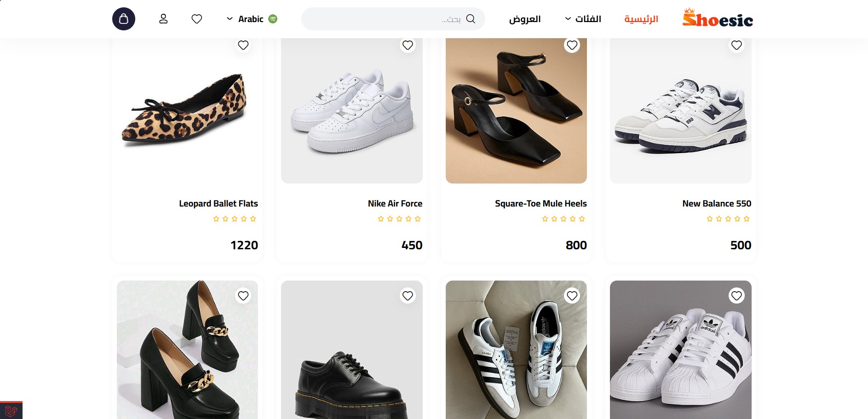Screen dimensions: 868x419
Task: Toggle favorite heart on Leopard Ballet Flats
Action: click(x=243, y=45)
